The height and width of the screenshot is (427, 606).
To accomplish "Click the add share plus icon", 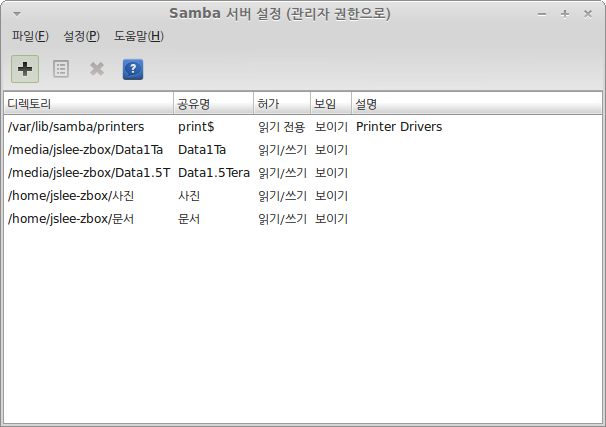I will tap(25, 69).
